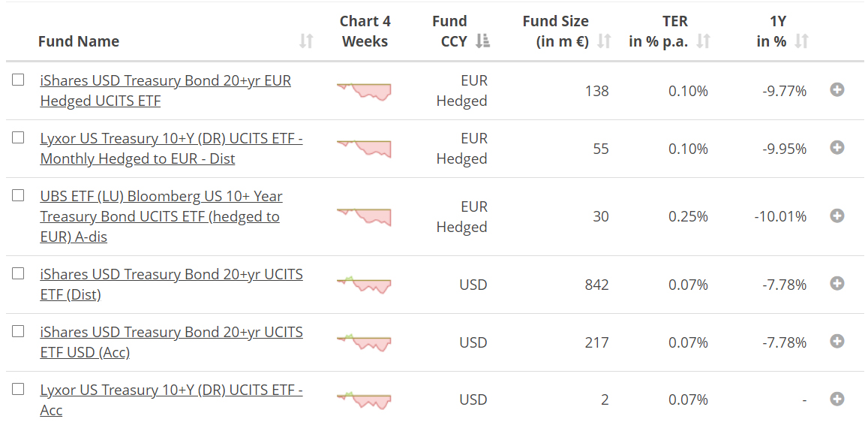The height and width of the screenshot is (428, 868).
Task: Check the Lyxor US Treasury 10+Y Acc row
Action: (x=18, y=389)
